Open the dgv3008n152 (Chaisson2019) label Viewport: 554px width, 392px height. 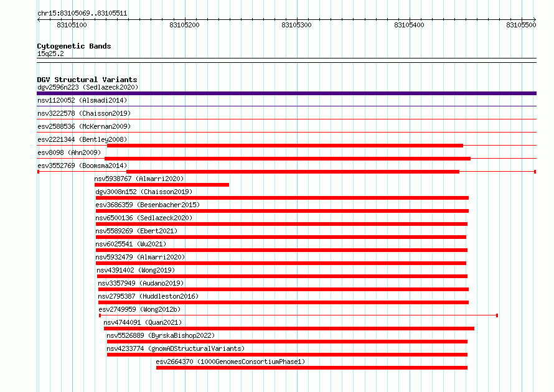pos(144,192)
